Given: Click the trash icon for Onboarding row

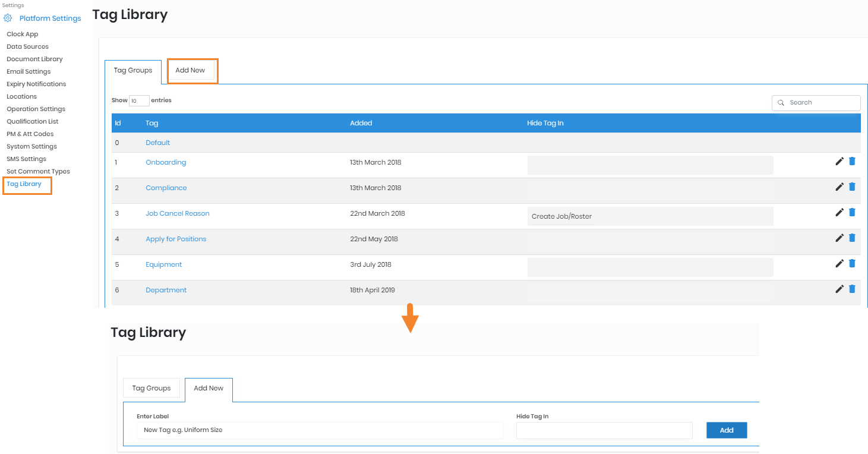Looking at the screenshot, I should [x=852, y=161].
